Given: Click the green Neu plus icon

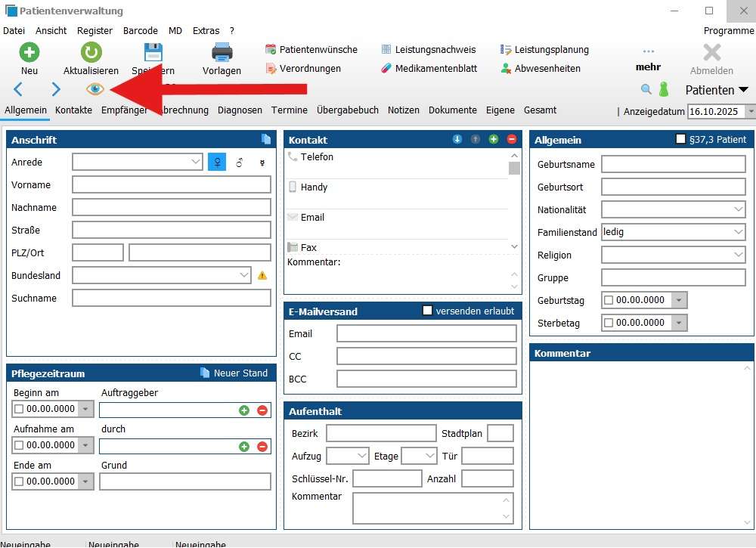Looking at the screenshot, I should tap(29, 52).
